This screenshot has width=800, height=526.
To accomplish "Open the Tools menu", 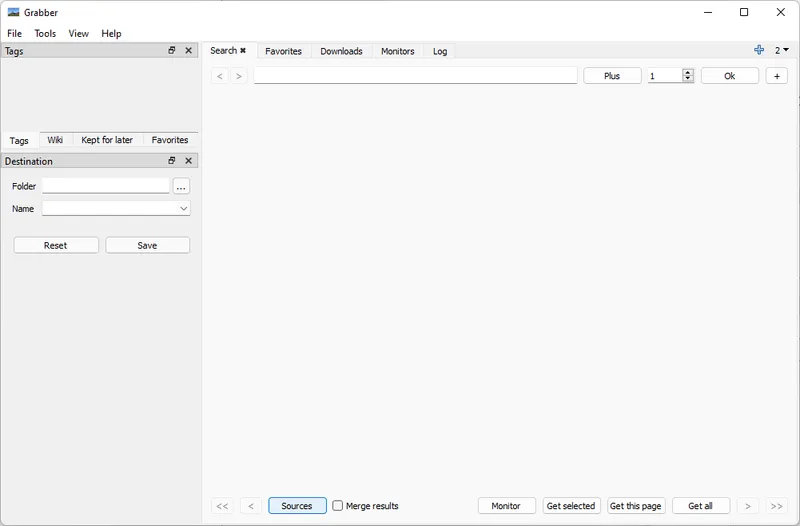I will (45, 33).
